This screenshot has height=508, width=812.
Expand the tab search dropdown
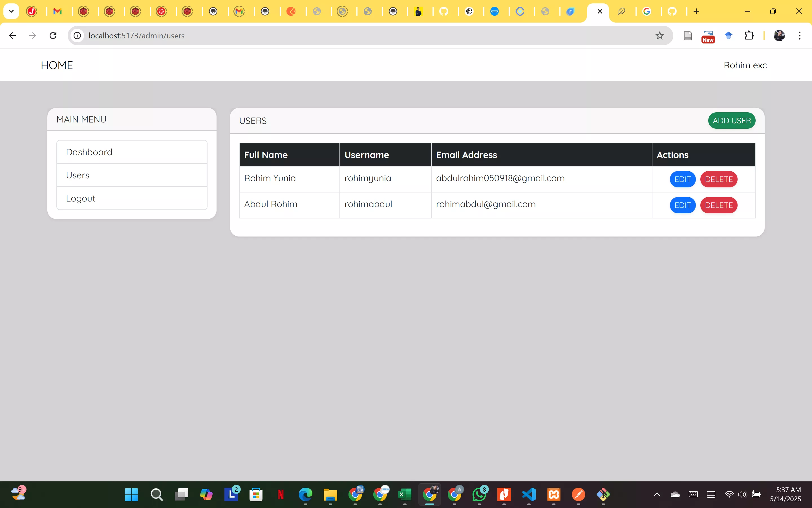point(11,11)
